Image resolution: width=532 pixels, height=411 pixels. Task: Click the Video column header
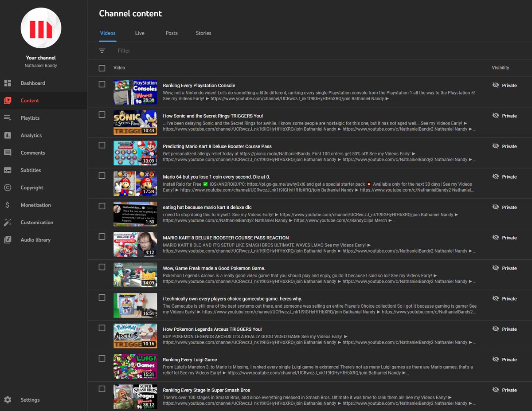pyautogui.click(x=119, y=68)
